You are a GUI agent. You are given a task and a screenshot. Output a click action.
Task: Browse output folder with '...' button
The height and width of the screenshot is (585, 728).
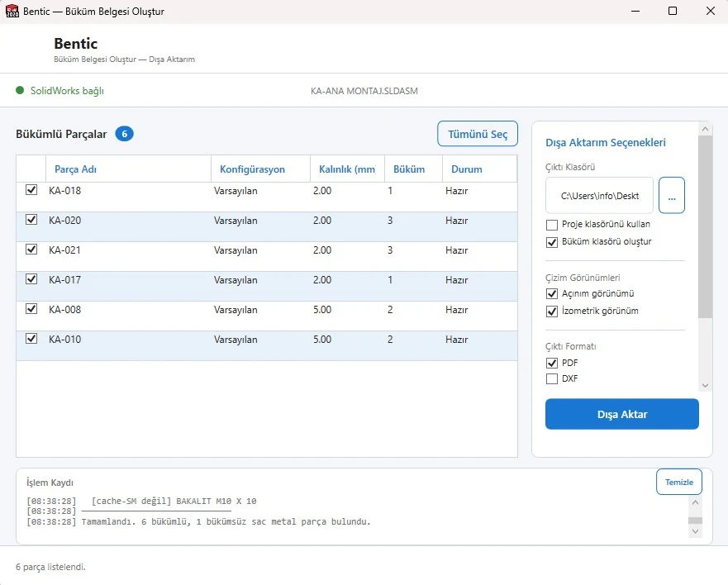click(671, 196)
